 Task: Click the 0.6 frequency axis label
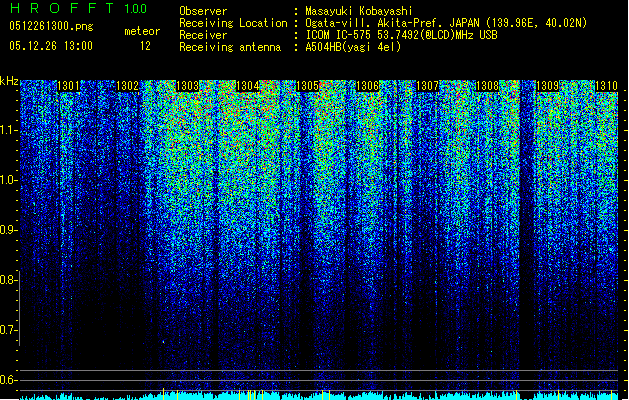click(9, 380)
